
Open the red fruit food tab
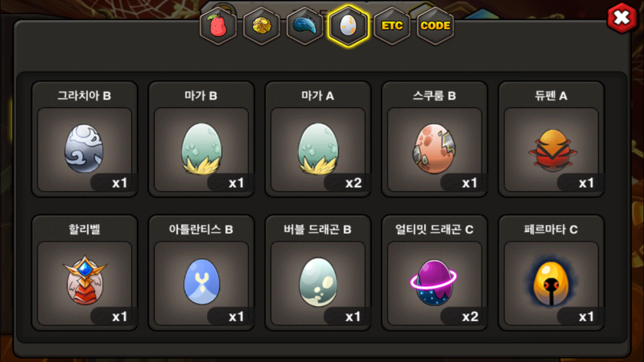(219, 26)
